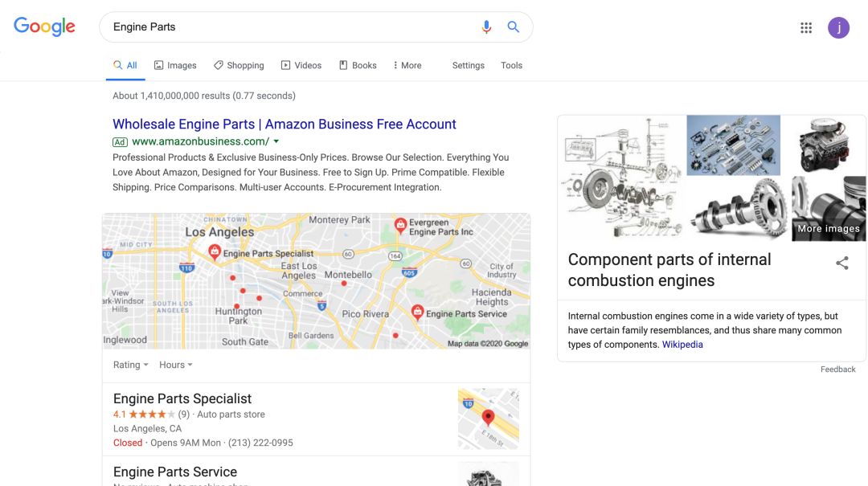
Task: Share the knowledge panel via share icon
Action: click(x=842, y=263)
